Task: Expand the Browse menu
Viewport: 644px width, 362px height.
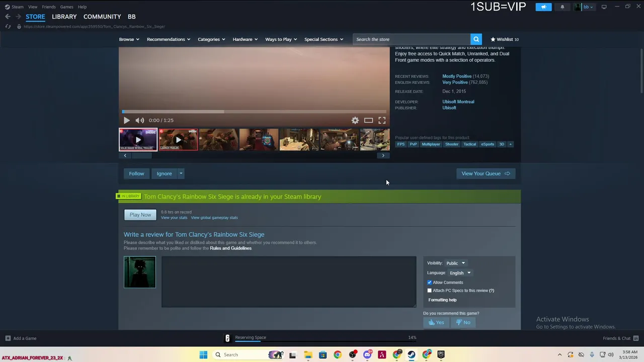Action: click(129, 39)
